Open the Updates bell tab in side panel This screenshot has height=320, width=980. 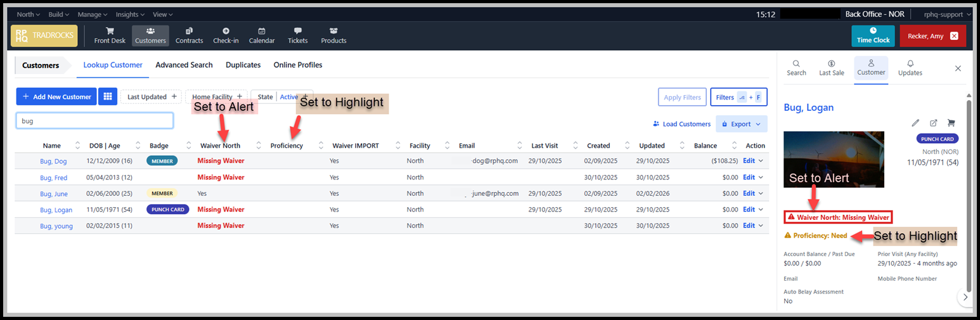(x=910, y=68)
